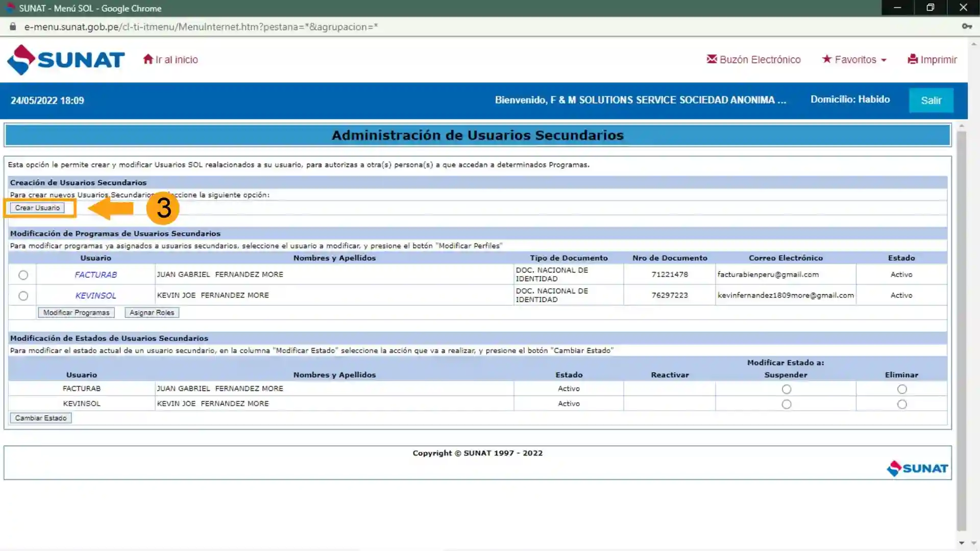Click the Asignar Roles button

point(152,313)
